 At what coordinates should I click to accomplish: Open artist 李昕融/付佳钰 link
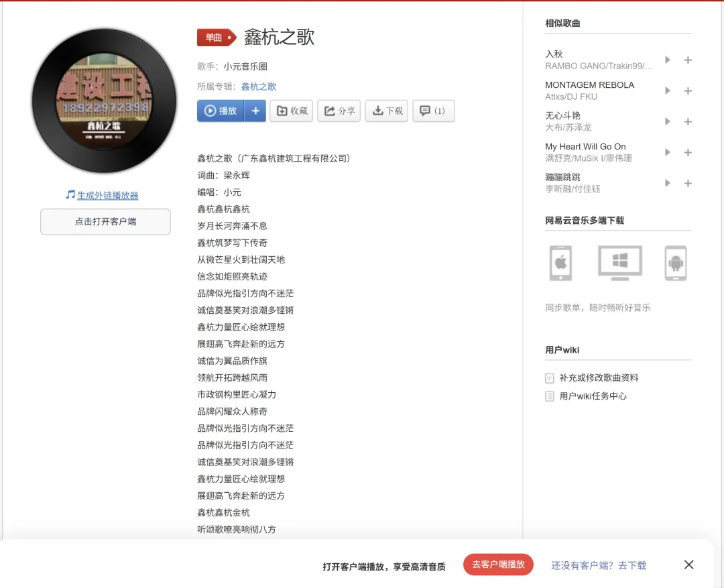click(x=572, y=189)
